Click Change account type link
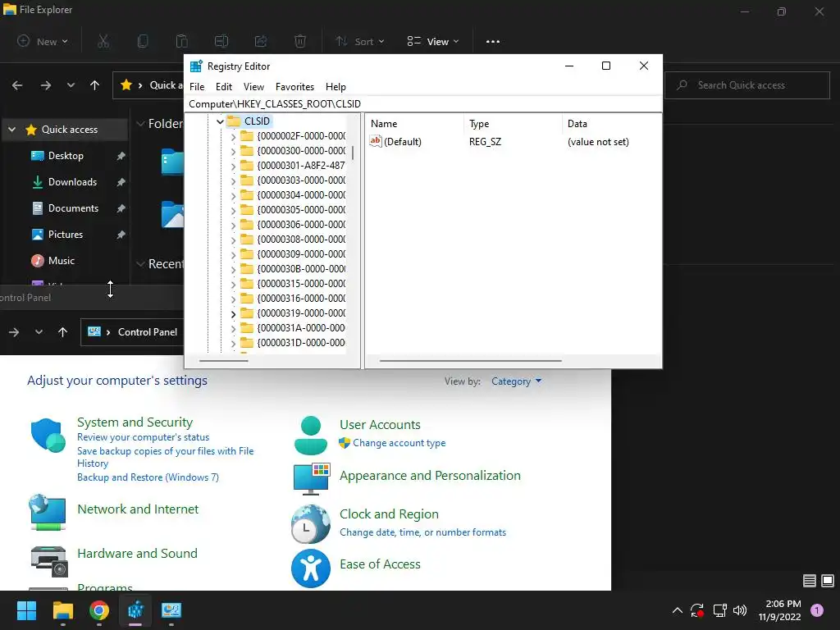Screen dimensions: 840x630 (x=399, y=443)
